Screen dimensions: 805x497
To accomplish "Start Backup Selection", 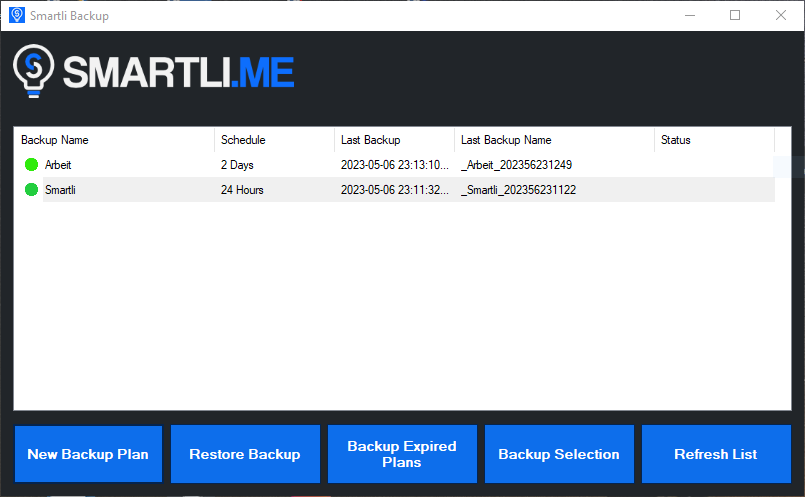I will [x=559, y=454].
